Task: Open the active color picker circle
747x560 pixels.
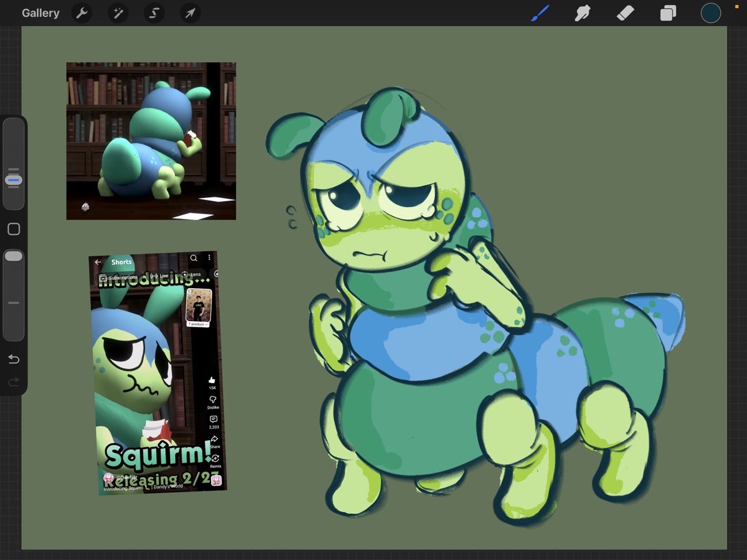Action: (x=711, y=13)
